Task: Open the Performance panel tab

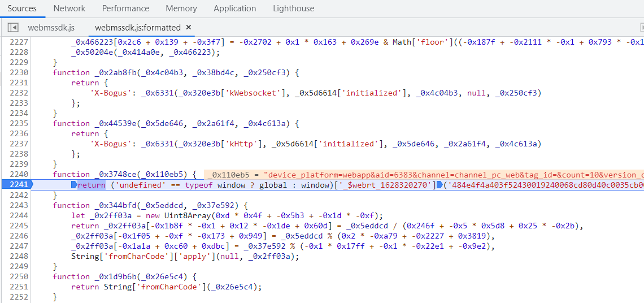Action: [x=125, y=8]
